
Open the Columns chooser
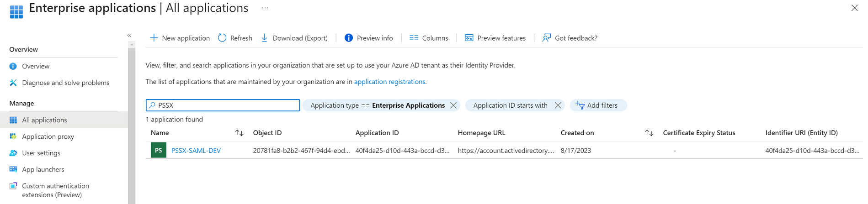429,38
